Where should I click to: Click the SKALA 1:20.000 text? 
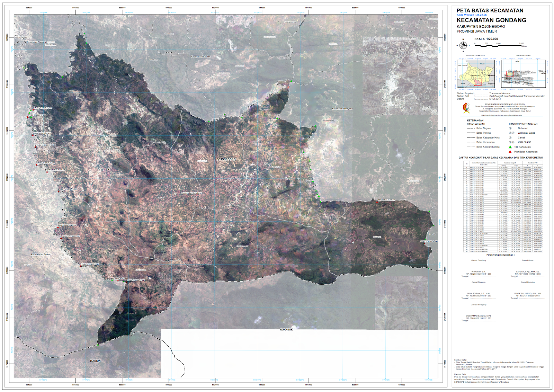486,39
